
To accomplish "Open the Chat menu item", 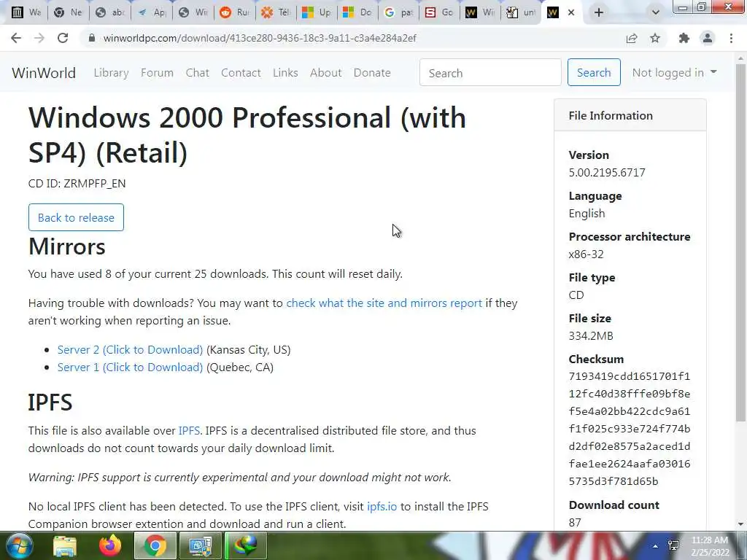I will tap(197, 72).
